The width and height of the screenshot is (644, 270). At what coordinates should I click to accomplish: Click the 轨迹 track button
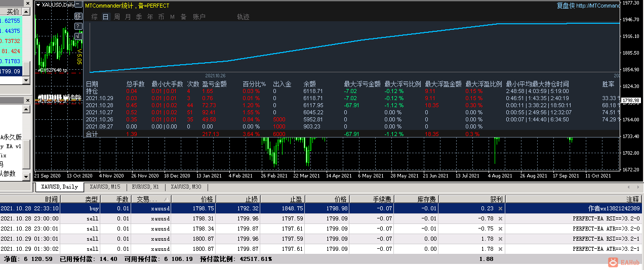[x=243, y=17]
